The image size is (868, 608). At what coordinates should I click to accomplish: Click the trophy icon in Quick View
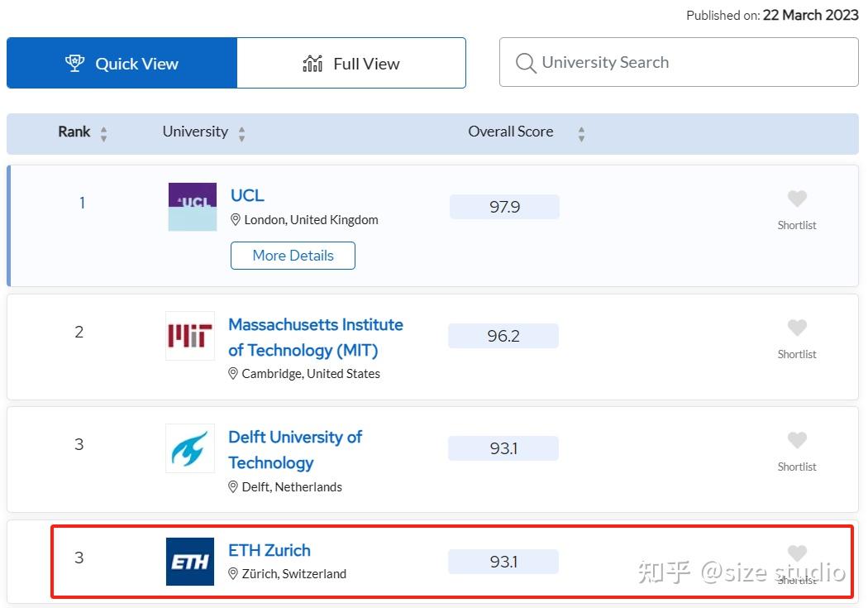[x=74, y=63]
